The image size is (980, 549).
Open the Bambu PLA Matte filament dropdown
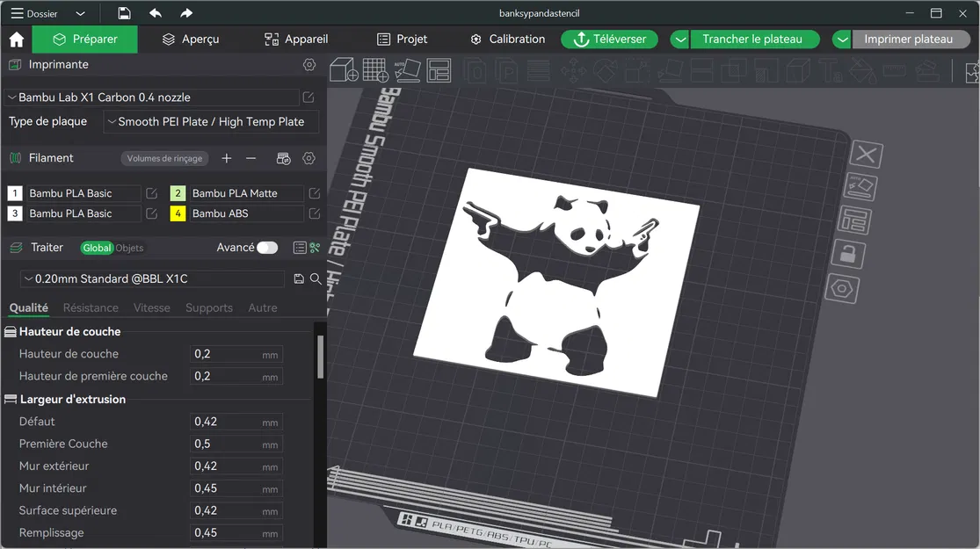[x=245, y=193]
